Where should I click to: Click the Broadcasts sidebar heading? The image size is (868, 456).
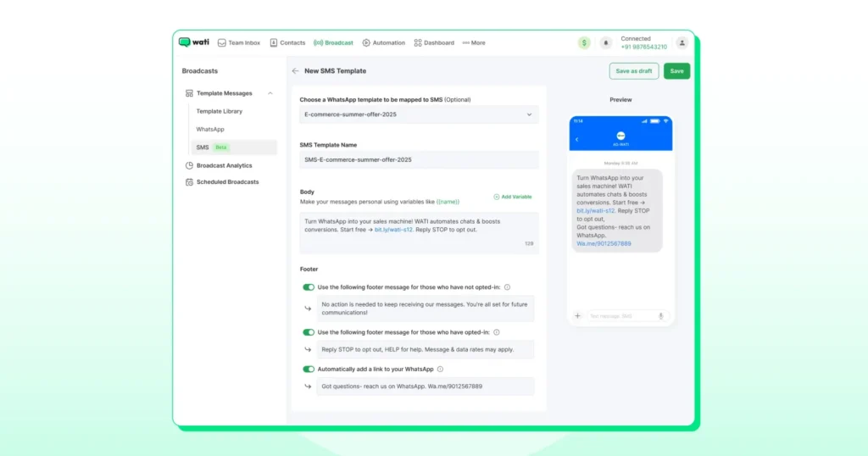tap(200, 71)
